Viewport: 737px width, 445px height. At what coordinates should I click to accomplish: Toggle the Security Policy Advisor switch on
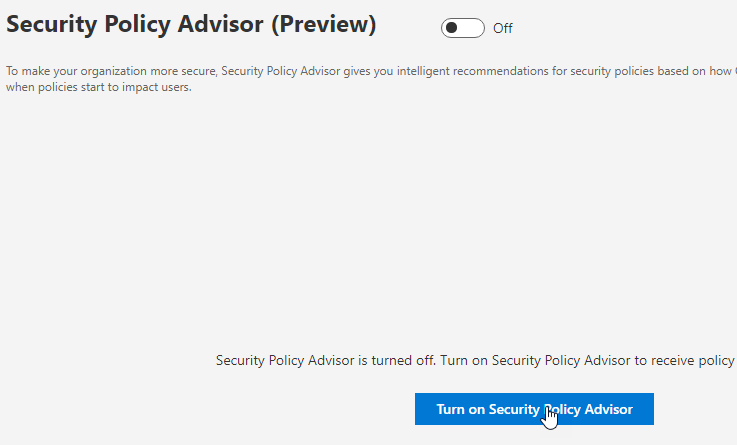pyautogui.click(x=462, y=28)
